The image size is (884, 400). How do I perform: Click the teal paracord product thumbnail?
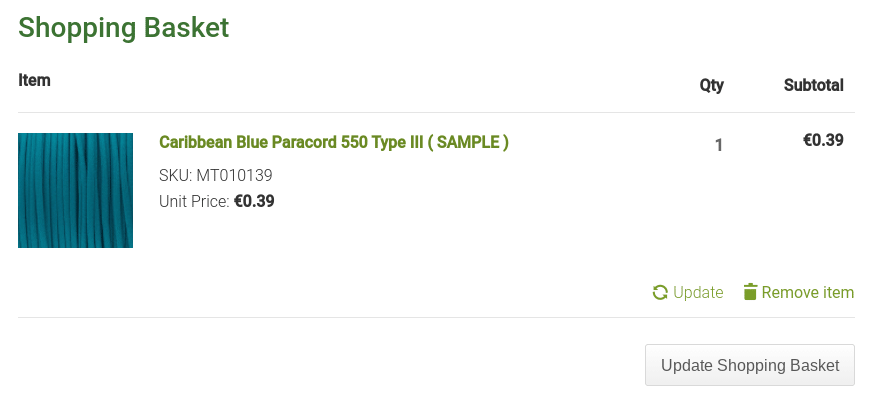(x=75, y=190)
